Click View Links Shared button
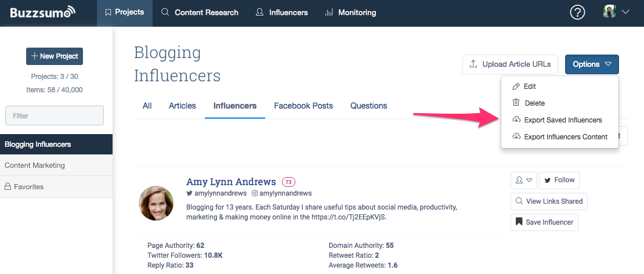644x274 pixels. tap(549, 201)
